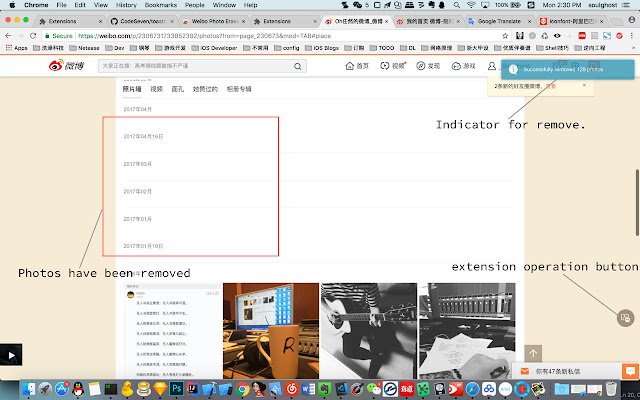Open Photoshop from the Dock

pos(176,389)
